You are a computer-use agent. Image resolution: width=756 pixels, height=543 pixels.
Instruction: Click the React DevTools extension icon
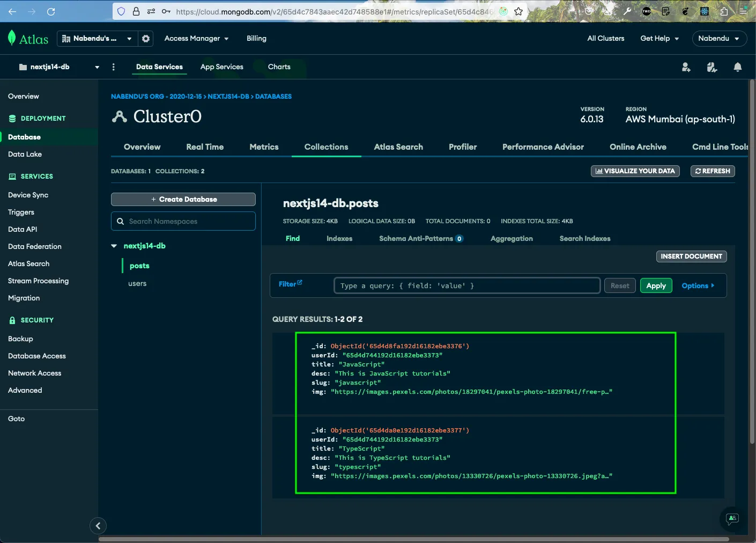(x=705, y=11)
